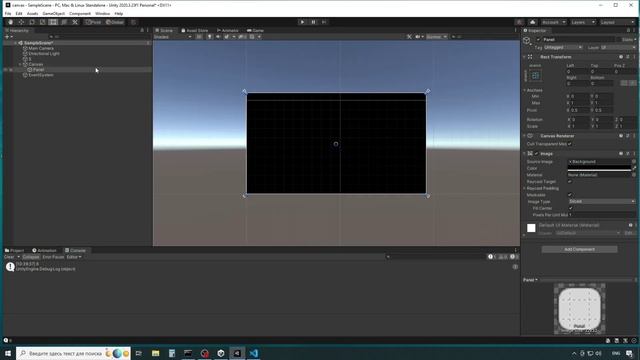The image size is (640, 360).
Task: Toggle the Panel object active checkbox
Action: (538, 40)
